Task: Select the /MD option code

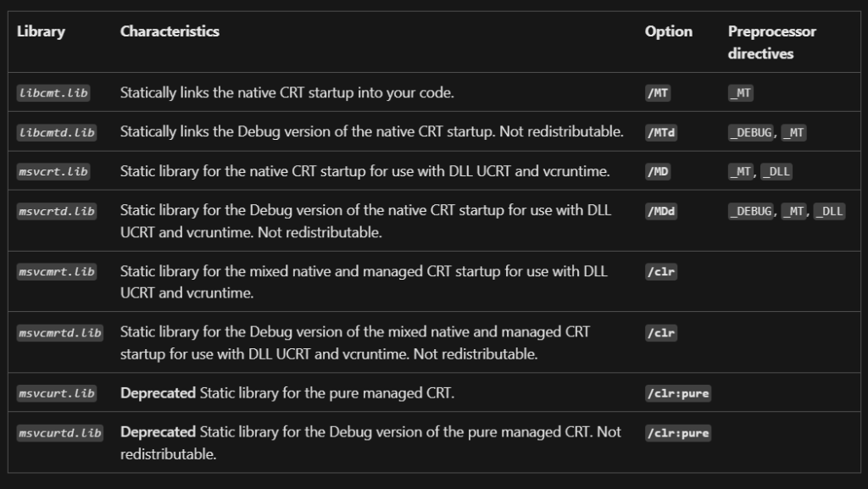Action: coord(658,171)
